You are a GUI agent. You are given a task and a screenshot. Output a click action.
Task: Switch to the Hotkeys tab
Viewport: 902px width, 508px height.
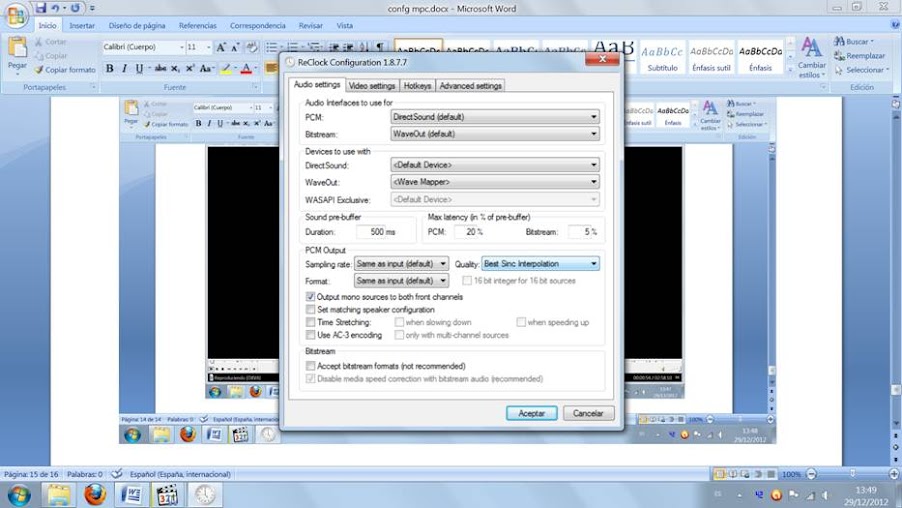[417, 86]
